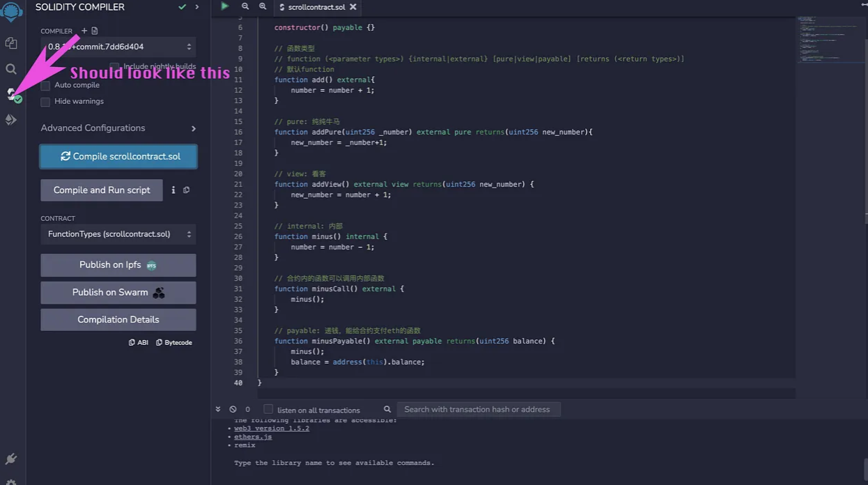The width and height of the screenshot is (868, 485).
Task: Click the addView function declaration line
Action: (404, 184)
